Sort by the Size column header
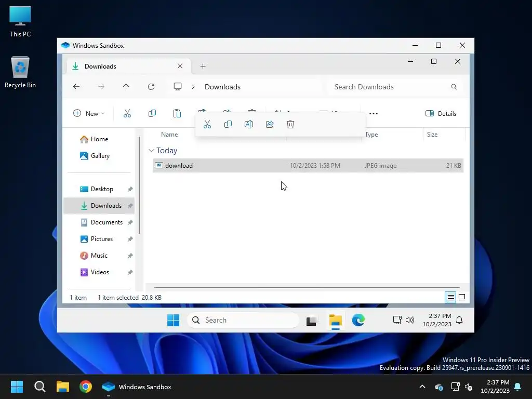 click(x=432, y=135)
